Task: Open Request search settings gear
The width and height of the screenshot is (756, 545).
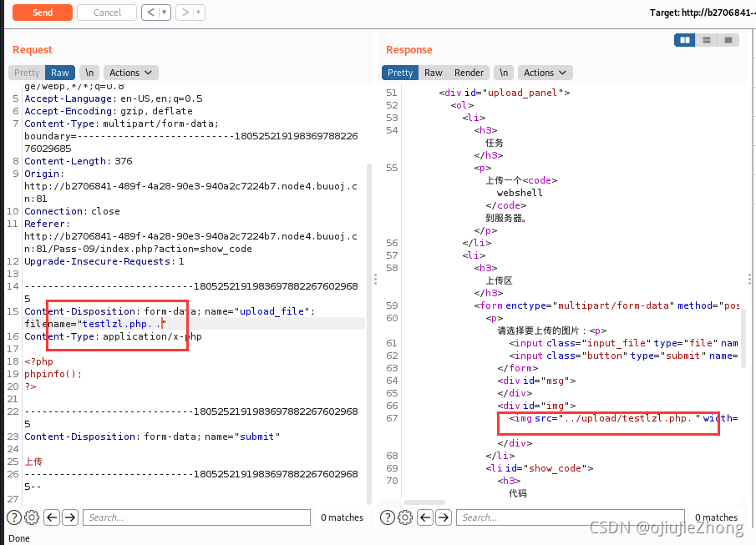Action: [32, 517]
